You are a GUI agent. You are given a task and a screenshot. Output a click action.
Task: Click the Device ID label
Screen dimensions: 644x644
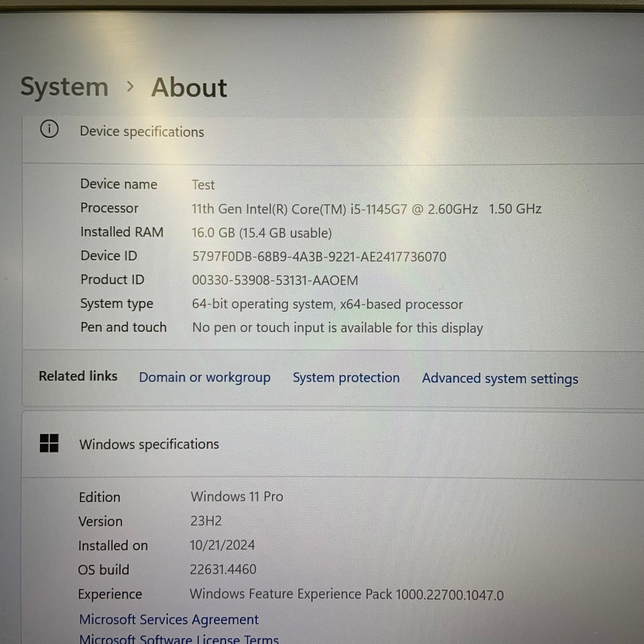click(x=109, y=256)
